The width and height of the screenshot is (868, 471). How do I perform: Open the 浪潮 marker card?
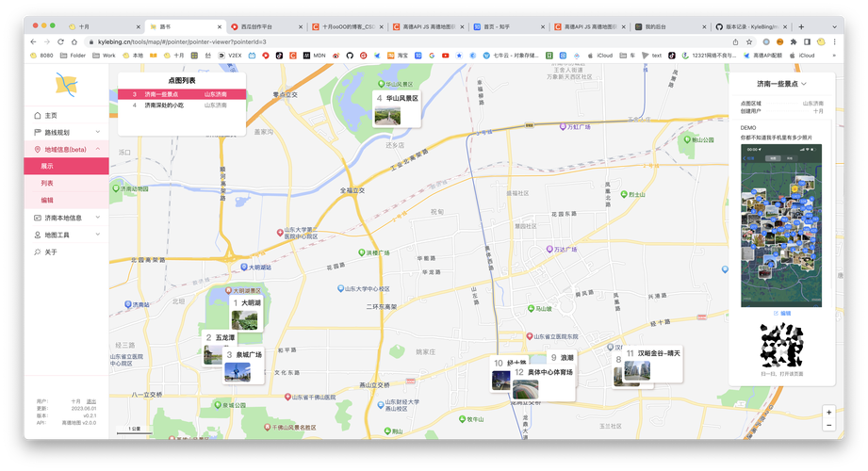[562, 358]
